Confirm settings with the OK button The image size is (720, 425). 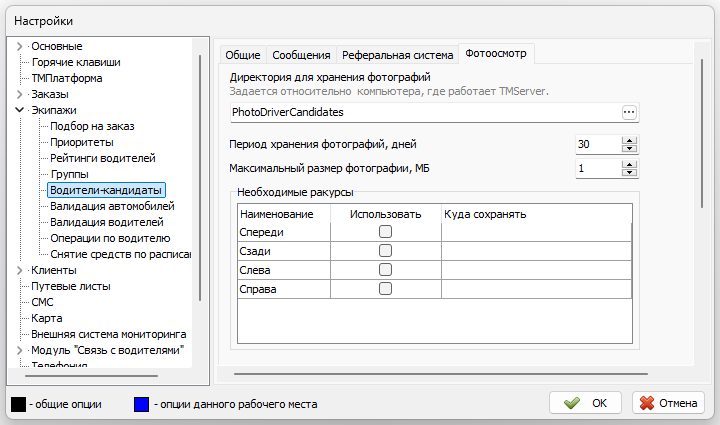tap(586, 403)
